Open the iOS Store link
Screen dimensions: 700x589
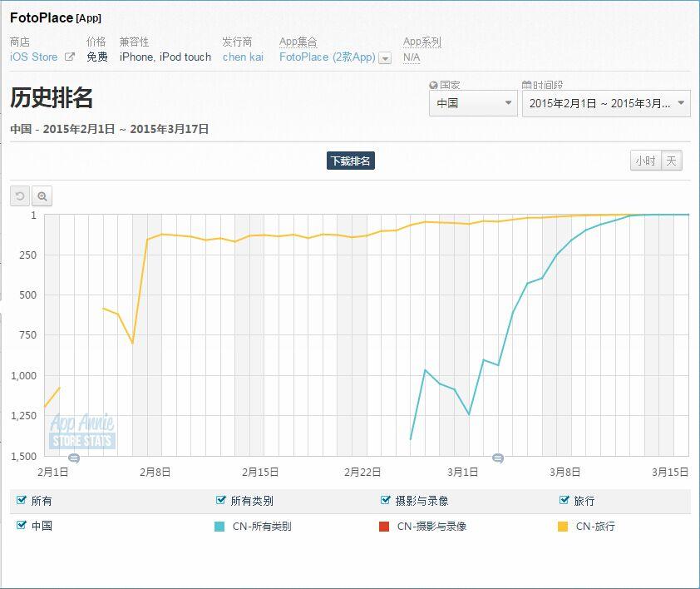pos(34,57)
